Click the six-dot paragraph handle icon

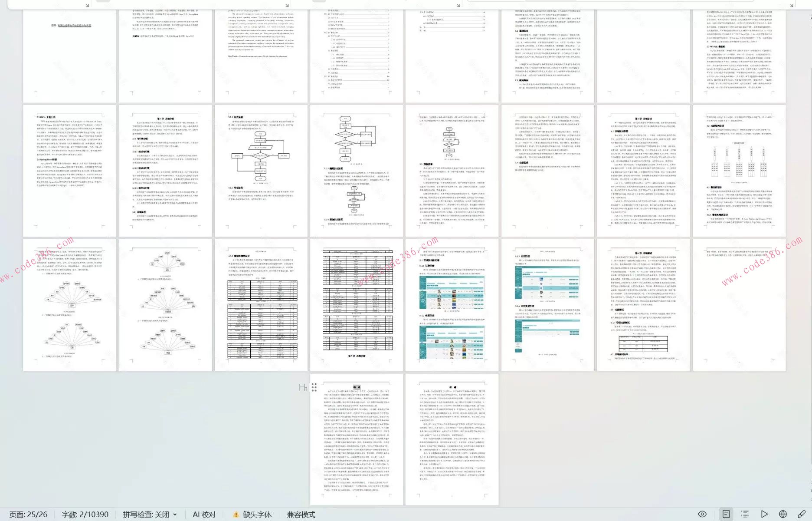[x=314, y=387]
